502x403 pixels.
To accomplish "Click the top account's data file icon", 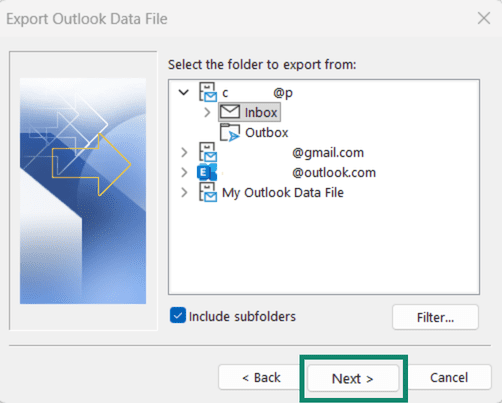I will point(208,92).
